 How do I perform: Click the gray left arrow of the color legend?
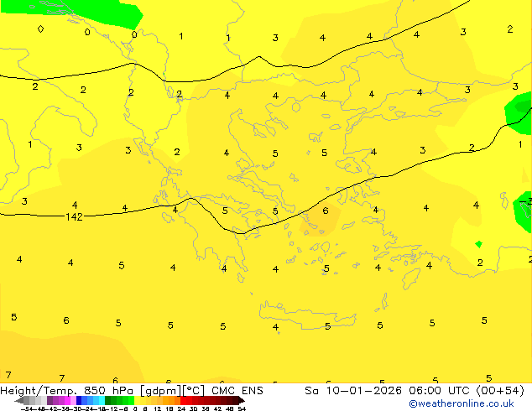point(19,401)
